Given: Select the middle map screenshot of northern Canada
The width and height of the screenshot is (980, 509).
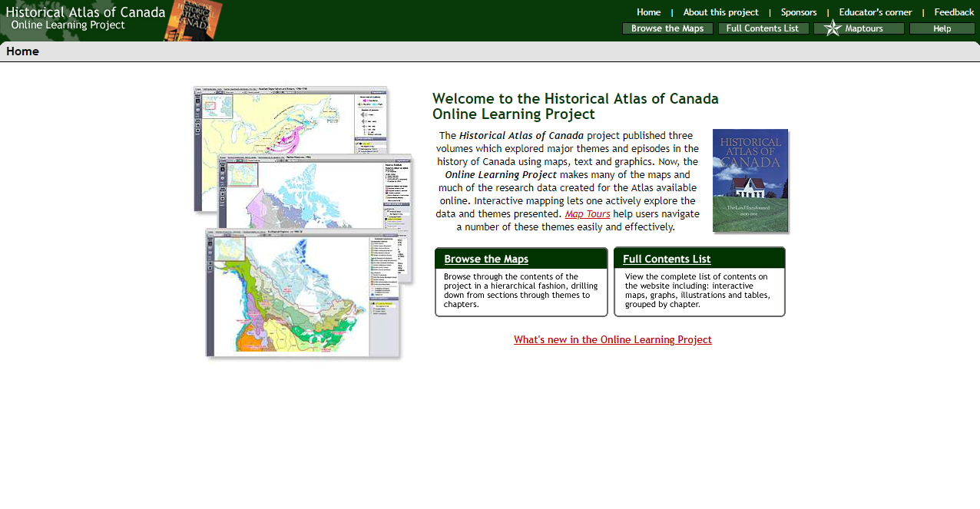Looking at the screenshot, I should (315, 192).
